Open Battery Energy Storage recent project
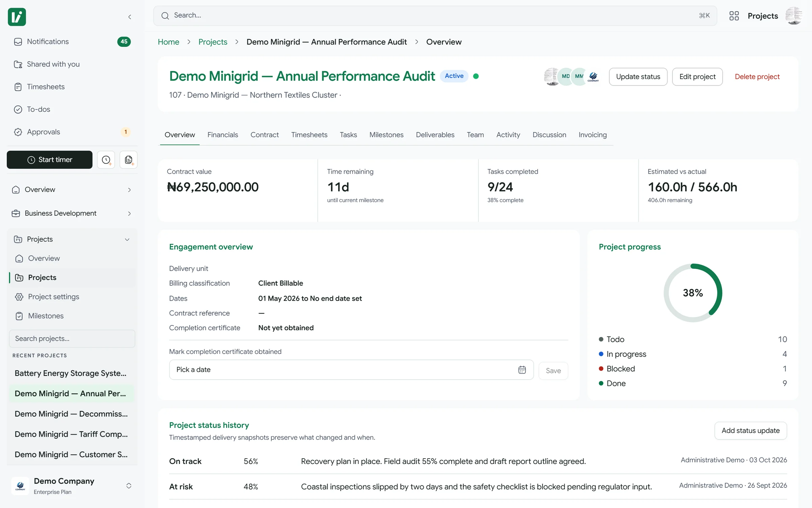Image resolution: width=812 pixels, height=508 pixels. pos(72,373)
